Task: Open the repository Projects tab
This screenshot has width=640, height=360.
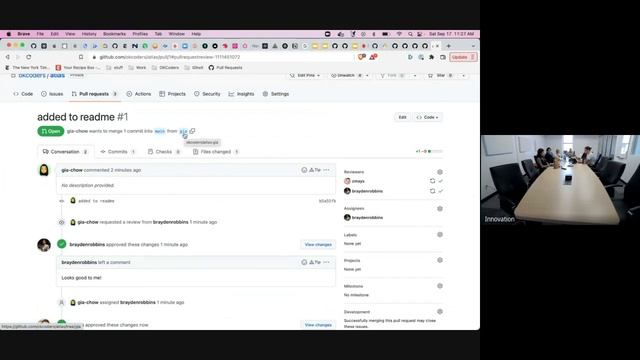Action: click(172, 94)
